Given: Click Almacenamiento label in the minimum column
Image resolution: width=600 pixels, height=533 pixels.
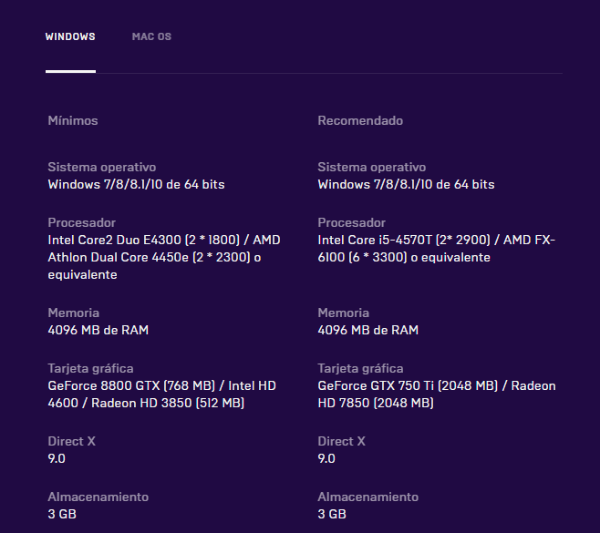Looking at the screenshot, I should pyautogui.click(x=98, y=497).
